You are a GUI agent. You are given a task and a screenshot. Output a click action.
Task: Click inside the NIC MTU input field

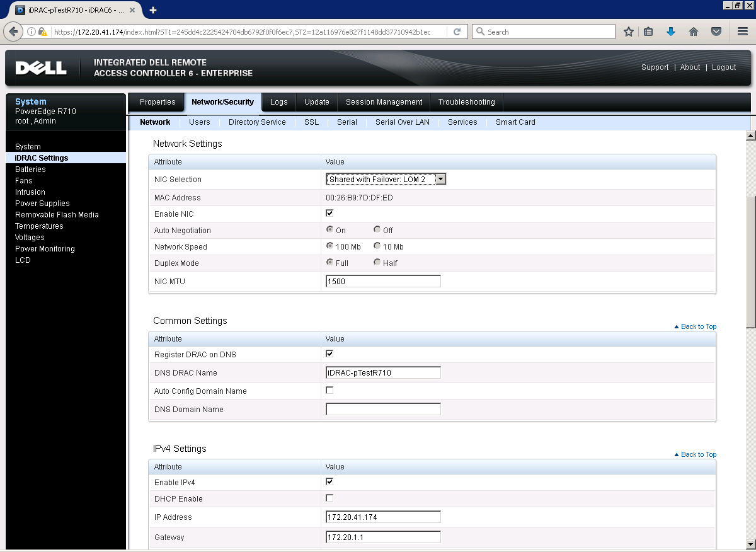(382, 280)
